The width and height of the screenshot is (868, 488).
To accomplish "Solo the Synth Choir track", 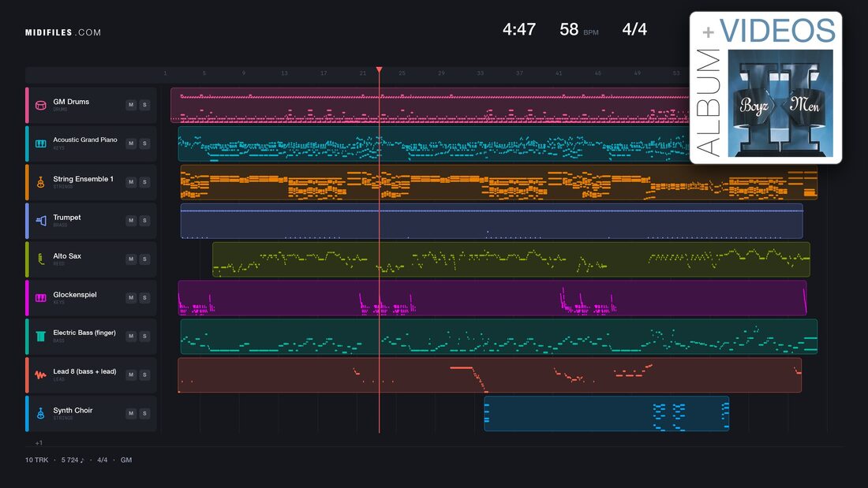I will pyautogui.click(x=144, y=413).
